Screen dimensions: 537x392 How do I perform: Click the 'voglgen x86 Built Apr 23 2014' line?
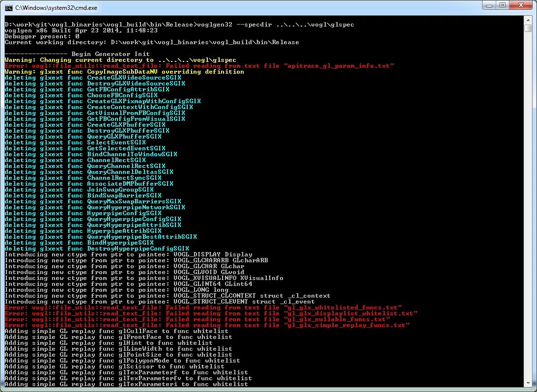[81, 30]
